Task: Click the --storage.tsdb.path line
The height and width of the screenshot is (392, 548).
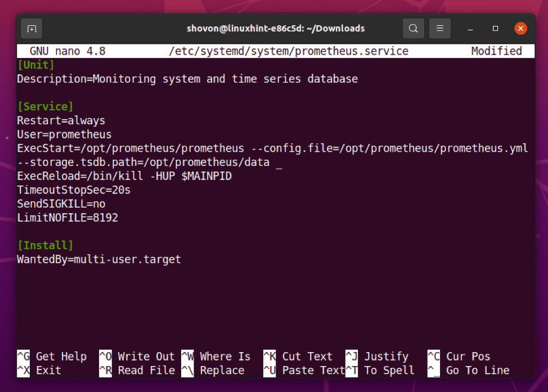Action: [143, 163]
